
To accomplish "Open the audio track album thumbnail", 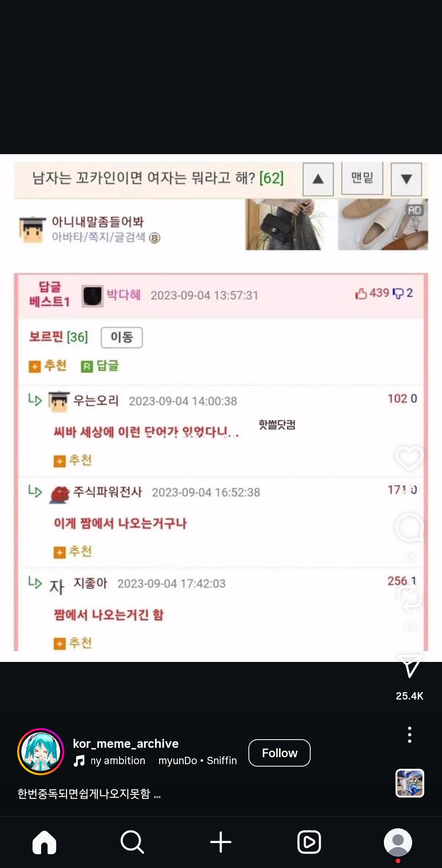I will tap(410, 783).
